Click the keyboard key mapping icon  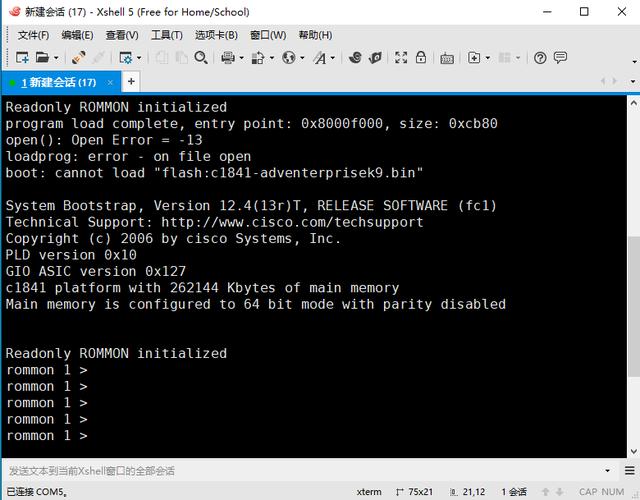447,58
